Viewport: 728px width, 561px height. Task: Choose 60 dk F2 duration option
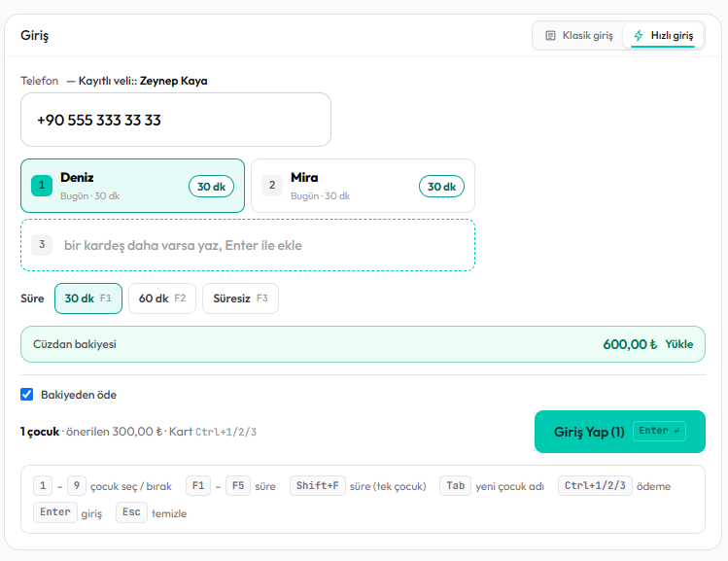(162, 298)
